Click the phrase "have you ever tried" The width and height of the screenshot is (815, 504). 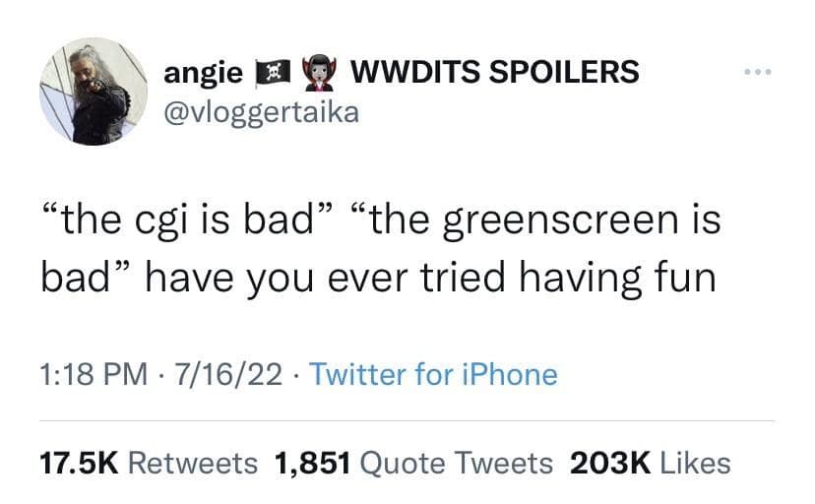click(325, 278)
